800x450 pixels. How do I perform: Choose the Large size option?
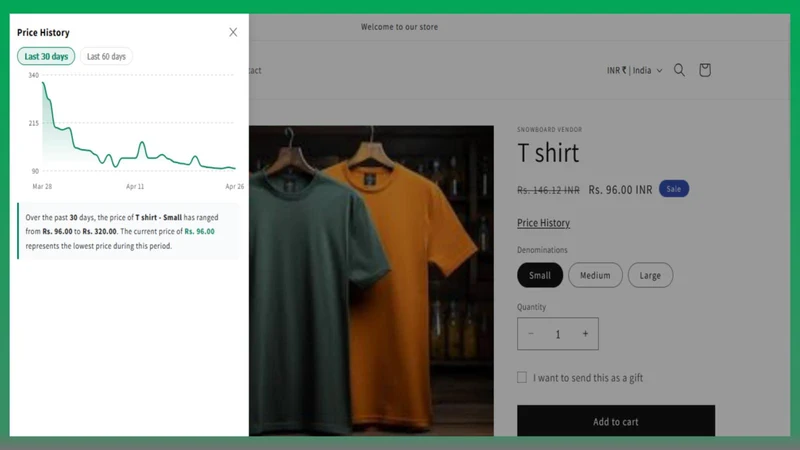(x=650, y=275)
